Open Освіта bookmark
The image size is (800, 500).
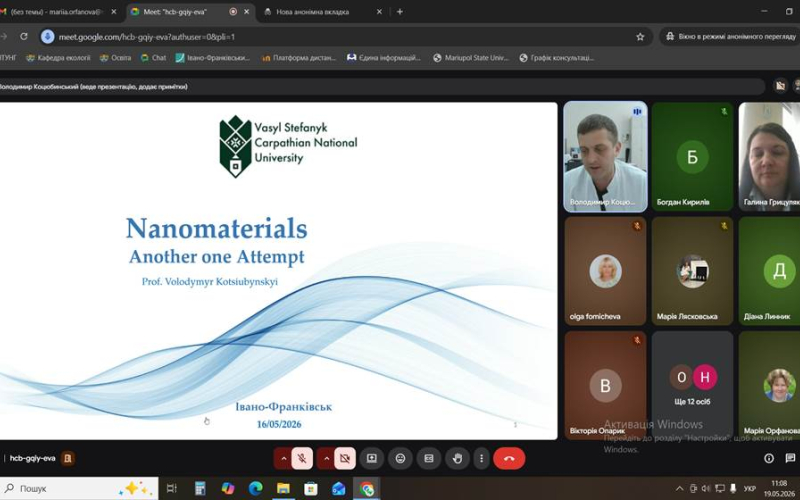[115, 58]
